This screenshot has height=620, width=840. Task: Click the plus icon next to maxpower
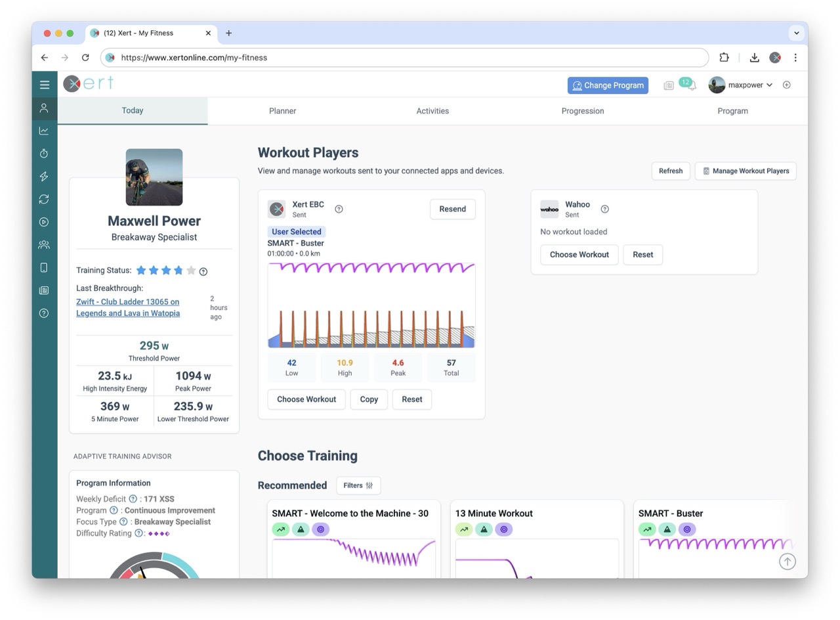(x=786, y=85)
